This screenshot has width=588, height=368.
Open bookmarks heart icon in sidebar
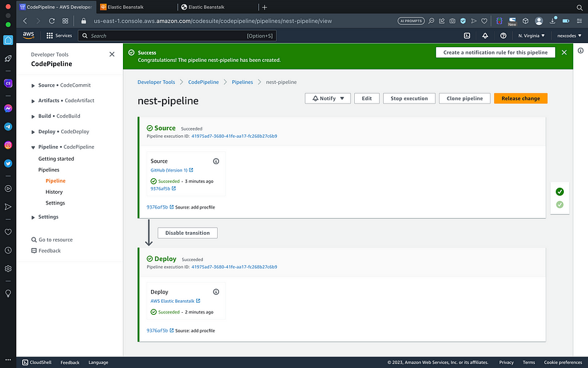8,232
